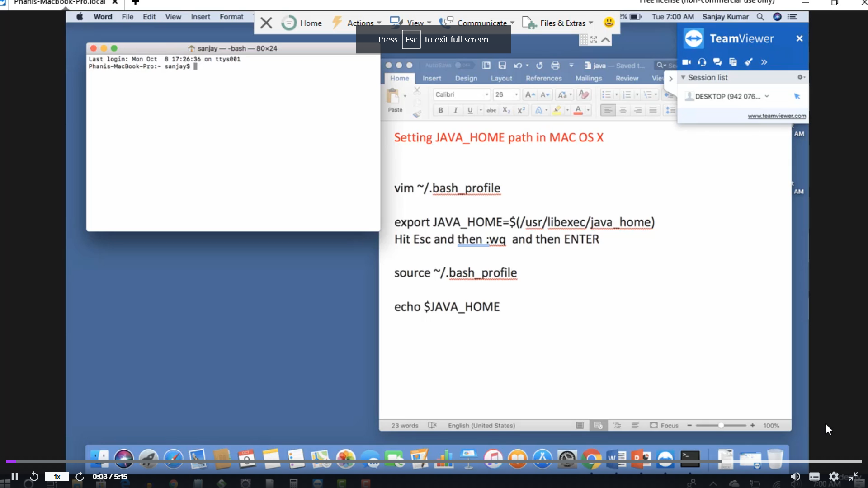Image resolution: width=868 pixels, height=488 pixels.
Task: Click the Word zoom slider handle
Action: 721,426
